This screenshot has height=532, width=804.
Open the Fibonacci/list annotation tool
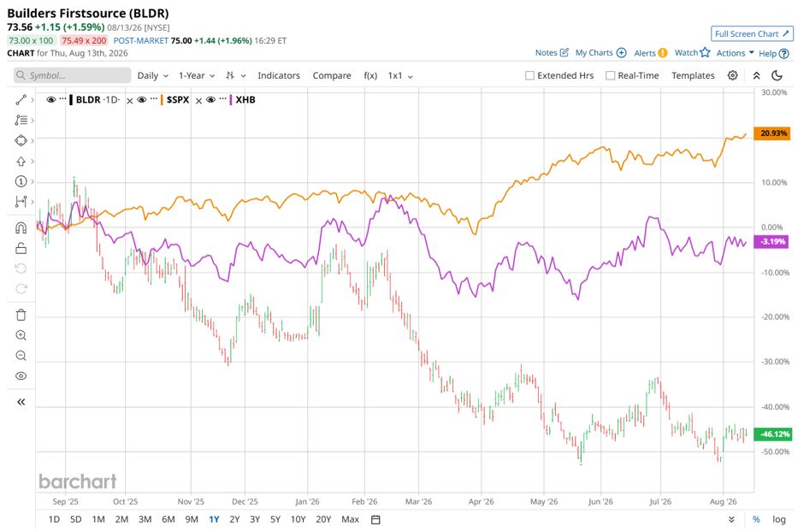coord(21,121)
